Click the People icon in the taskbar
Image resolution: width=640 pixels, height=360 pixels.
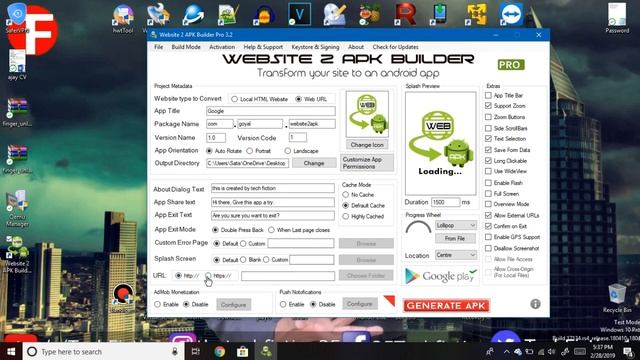[x=490, y=351]
